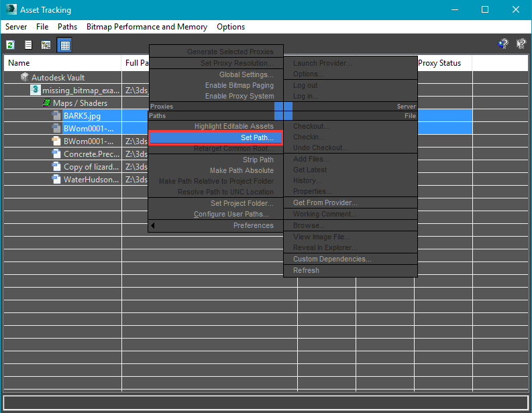Click the Copy of lizard... file icon
Screen dimensions: 532x413
point(56,166)
